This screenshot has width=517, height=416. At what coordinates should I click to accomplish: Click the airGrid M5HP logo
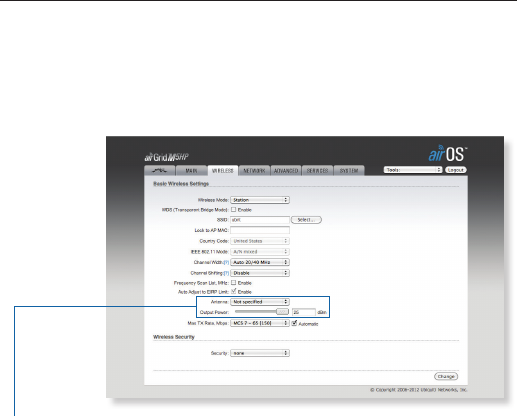coord(167,157)
